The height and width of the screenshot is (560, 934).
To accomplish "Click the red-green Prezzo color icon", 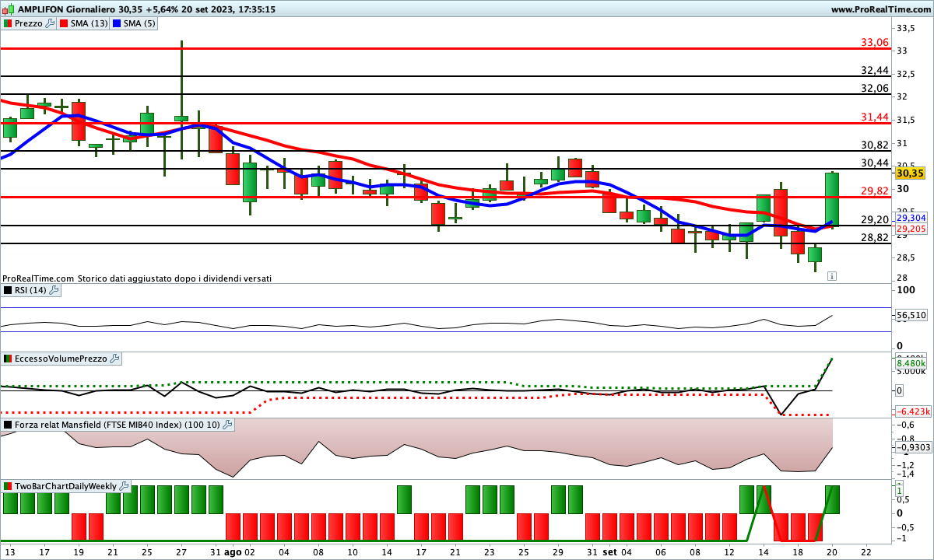I will point(8,23).
